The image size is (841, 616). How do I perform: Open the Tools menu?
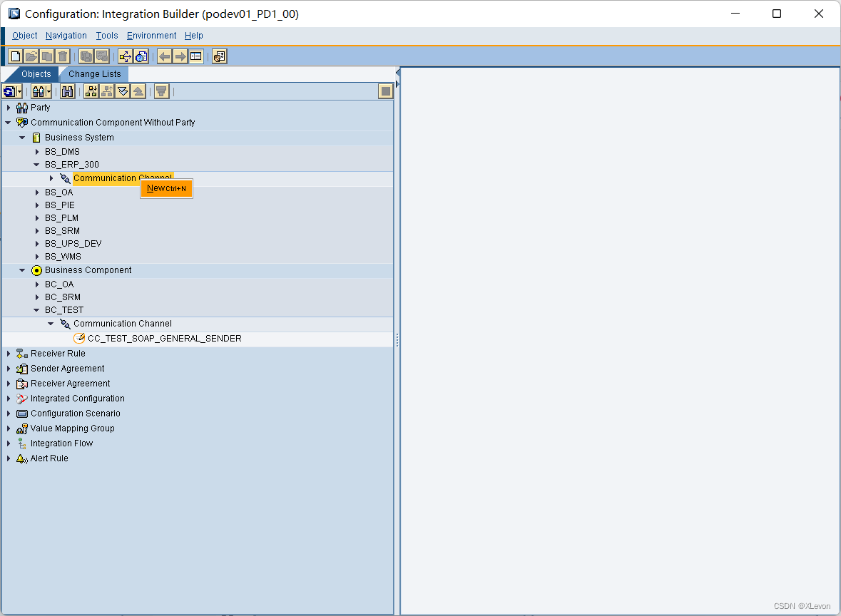coord(107,36)
